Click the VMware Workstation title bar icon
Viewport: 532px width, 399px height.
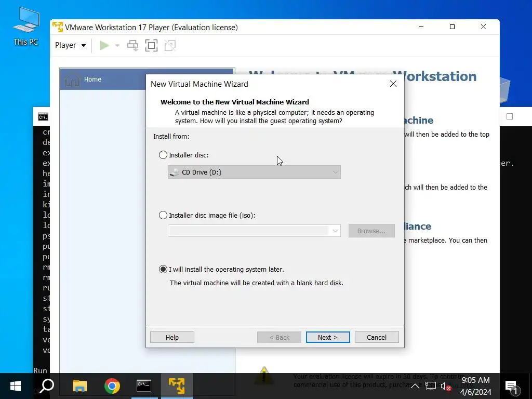click(58, 27)
